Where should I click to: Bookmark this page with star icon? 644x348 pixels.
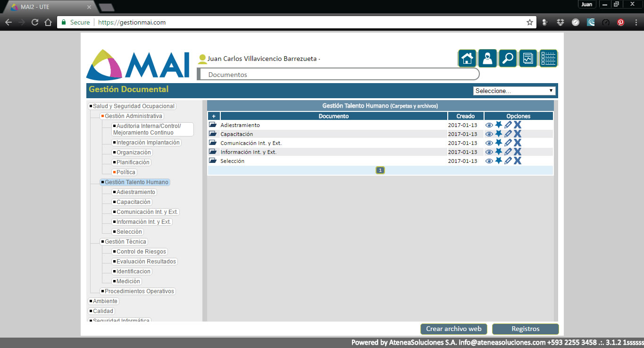pos(529,22)
